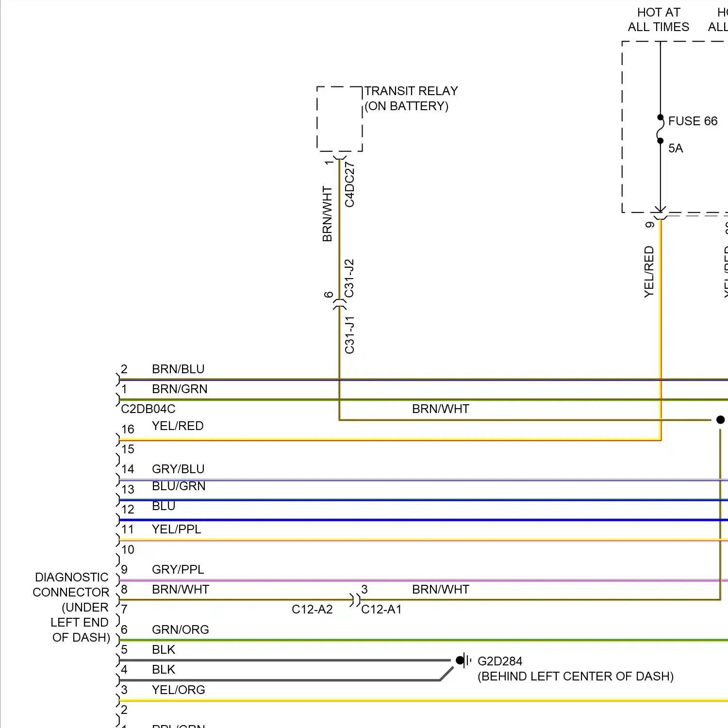Select vertical BRN/WHT label below transit relay
The height and width of the screenshot is (728, 728).
pyautogui.click(x=327, y=214)
